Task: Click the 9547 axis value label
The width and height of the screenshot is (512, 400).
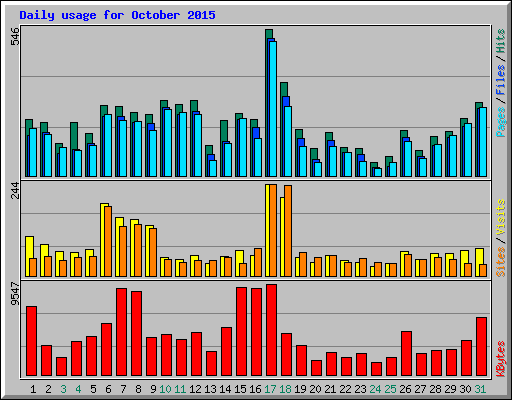Action: (x=15, y=293)
